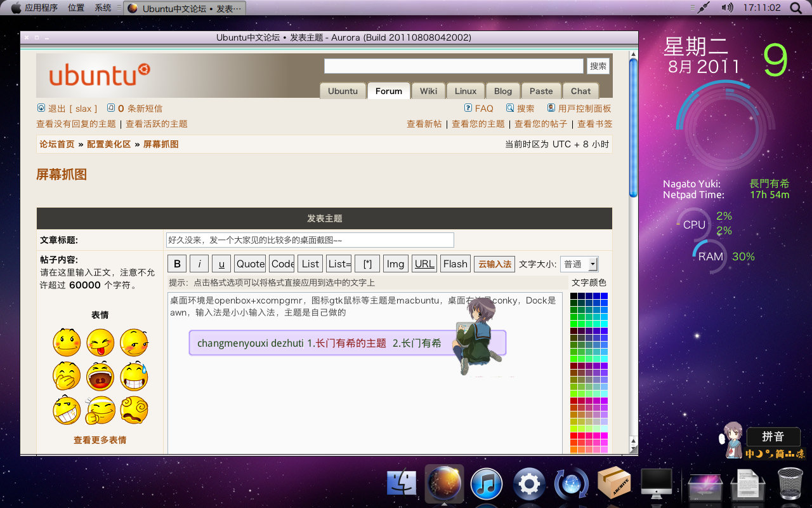
Task: Switch to the Wiki tab
Action: pos(428,91)
